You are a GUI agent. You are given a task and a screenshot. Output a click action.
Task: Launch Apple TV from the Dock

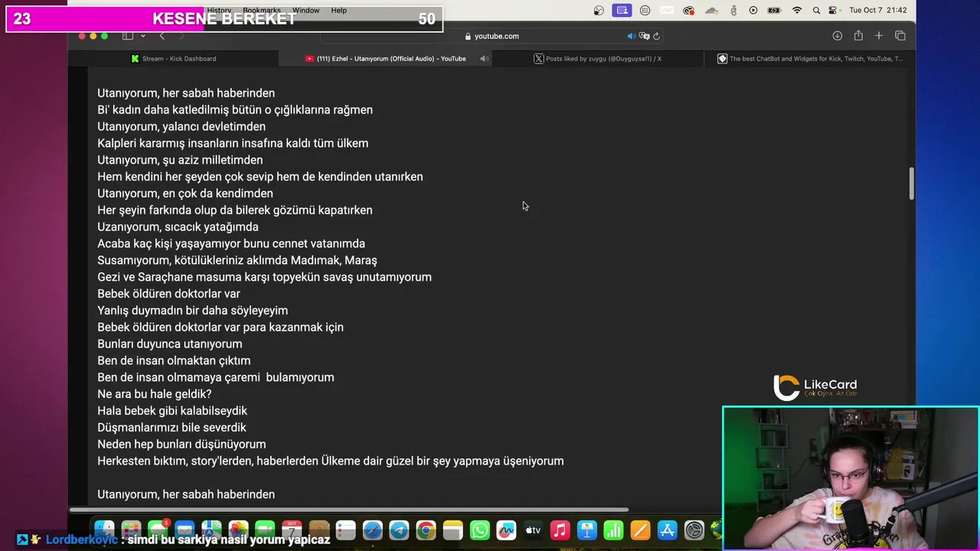point(533,530)
